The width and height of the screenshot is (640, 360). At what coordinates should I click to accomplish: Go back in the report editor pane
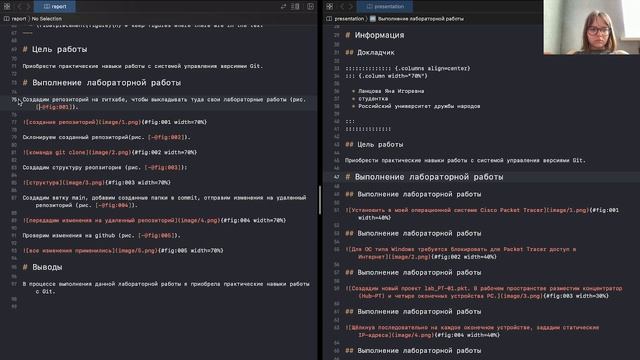click(19, 6)
